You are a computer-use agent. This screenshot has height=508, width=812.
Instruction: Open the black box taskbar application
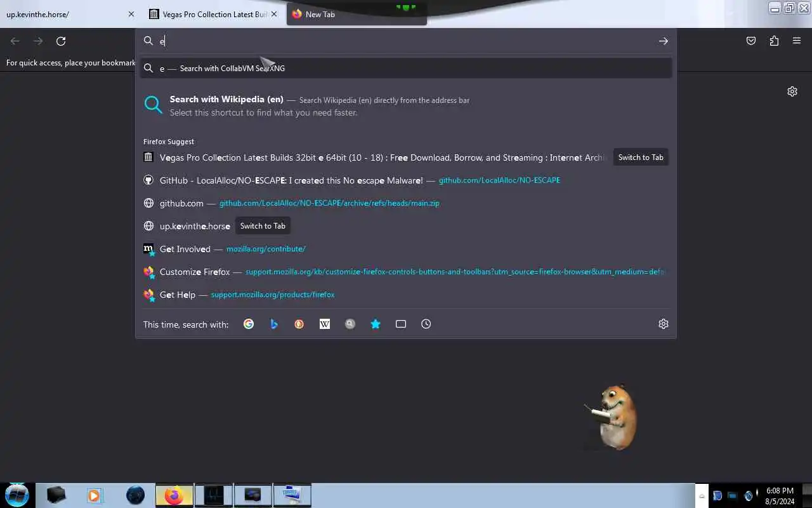click(x=56, y=495)
